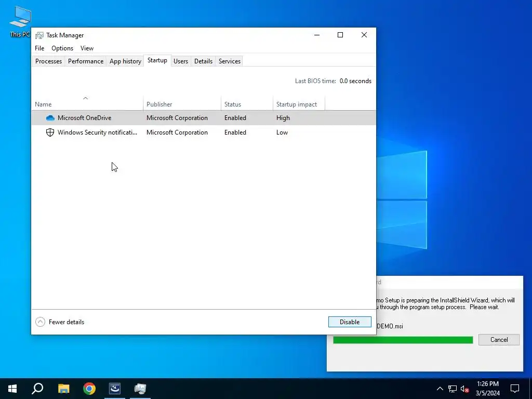Click the Task Manager title bar icon
Viewport: 532px width, 399px height.
coord(39,35)
